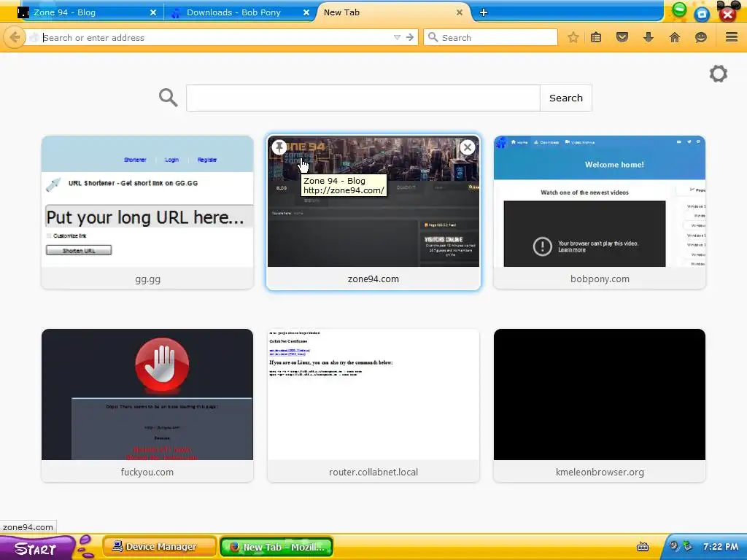Open the on-screen keyboard tray icon
Viewport: 747px width, 560px height.
pos(643,547)
